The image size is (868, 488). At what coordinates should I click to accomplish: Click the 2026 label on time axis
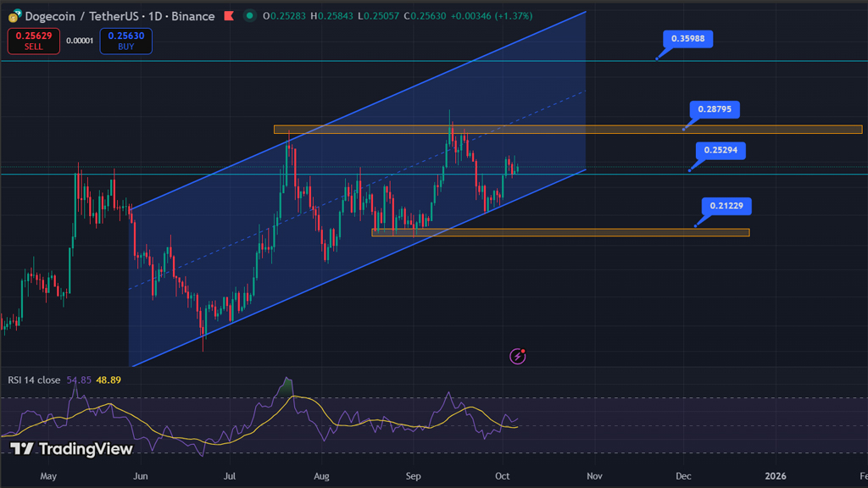coord(776,477)
